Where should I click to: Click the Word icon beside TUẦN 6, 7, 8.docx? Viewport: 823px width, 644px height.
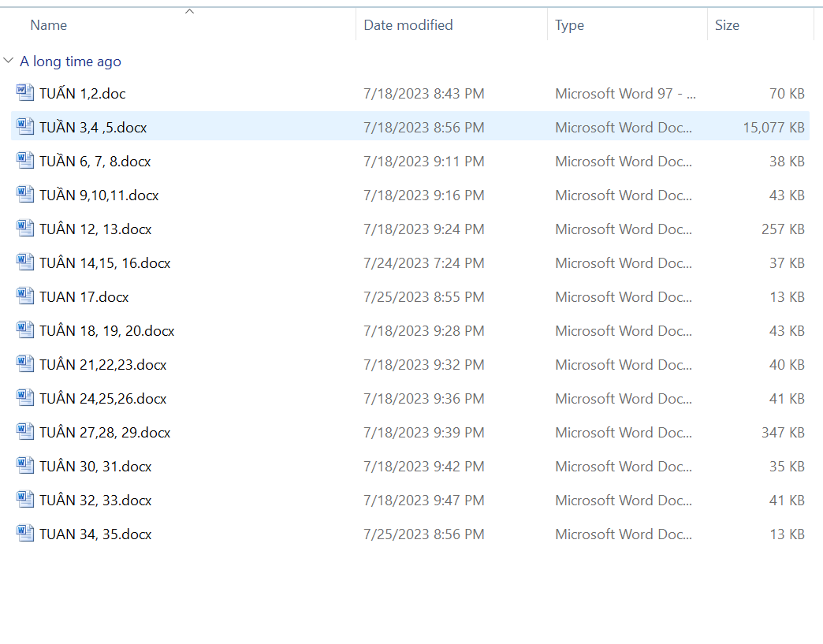tap(25, 161)
